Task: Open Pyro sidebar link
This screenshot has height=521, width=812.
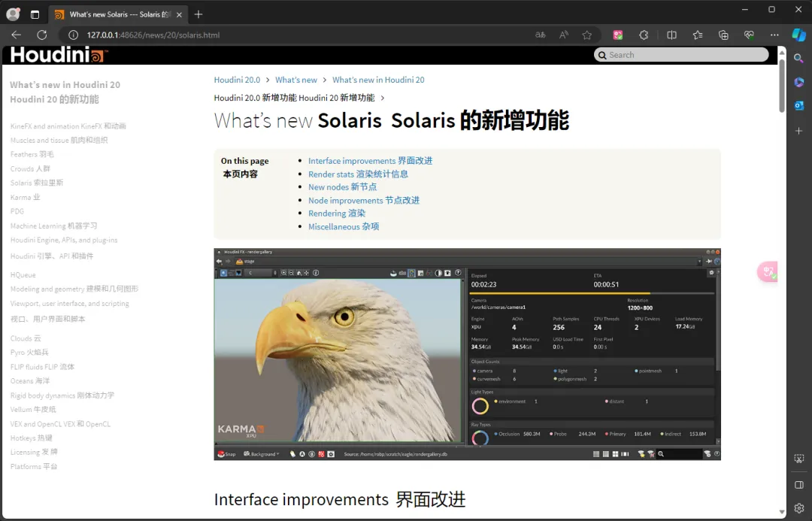Action: (29, 352)
